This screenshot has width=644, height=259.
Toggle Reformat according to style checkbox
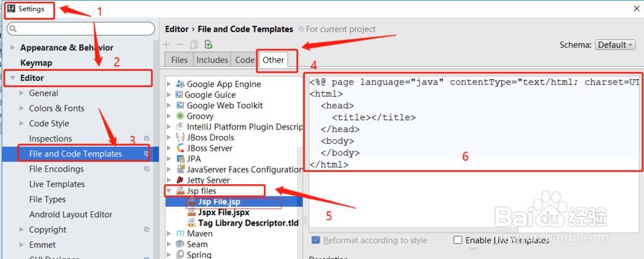click(316, 240)
